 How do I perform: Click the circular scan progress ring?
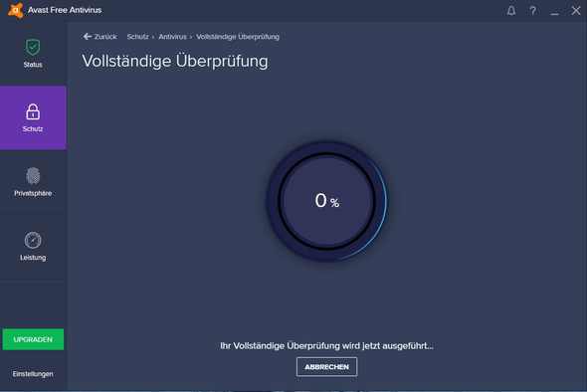(x=326, y=201)
